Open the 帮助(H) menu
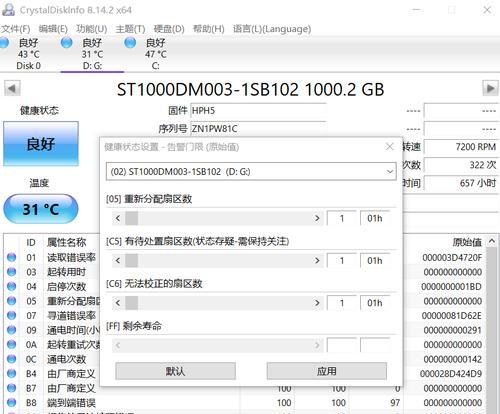This screenshot has height=414, width=500. click(x=209, y=29)
